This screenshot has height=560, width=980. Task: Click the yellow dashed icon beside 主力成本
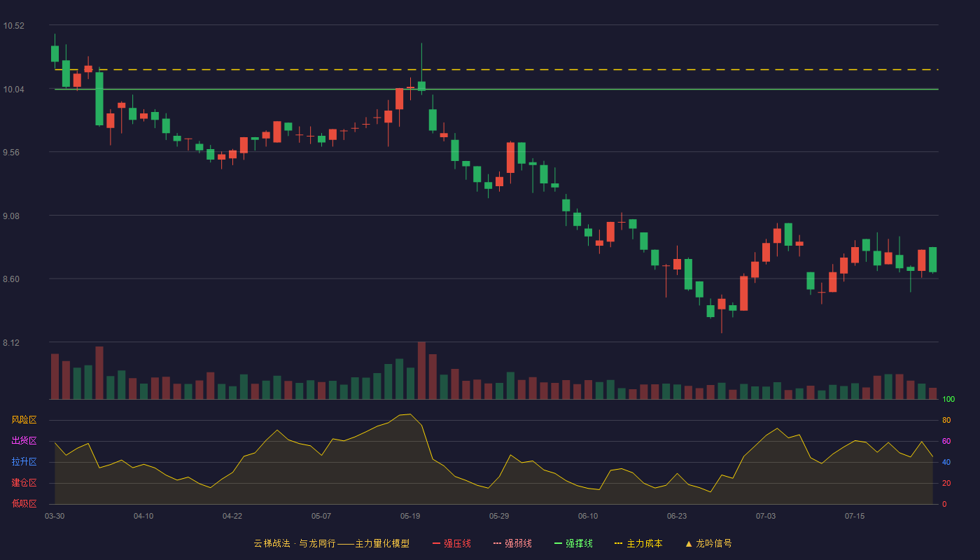click(619, 543)
